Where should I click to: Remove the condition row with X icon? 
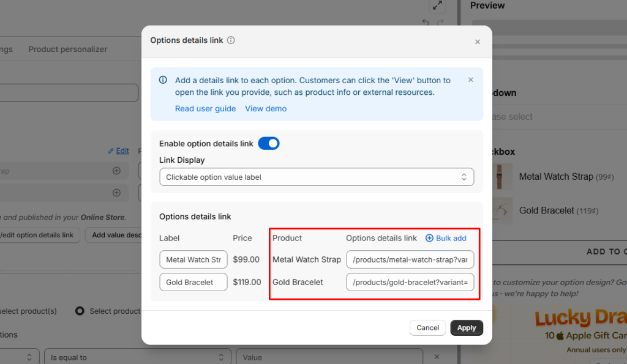437,357
